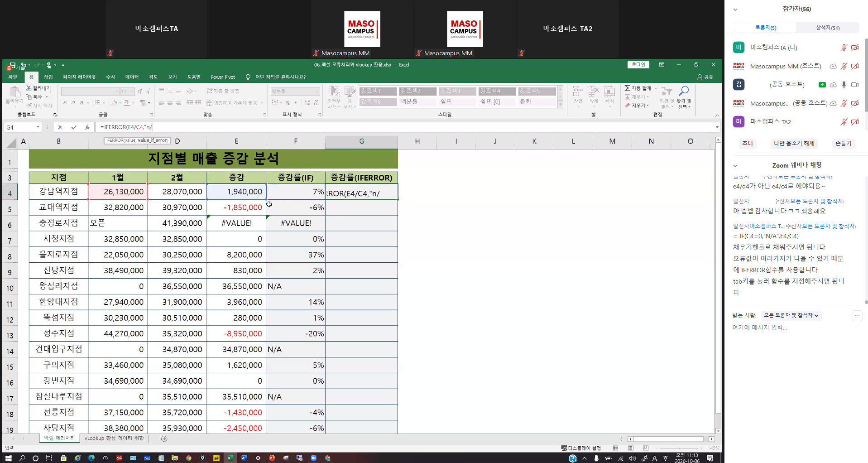Cancel the formula entry with X icon
The image size is (868, 463).
60,127
